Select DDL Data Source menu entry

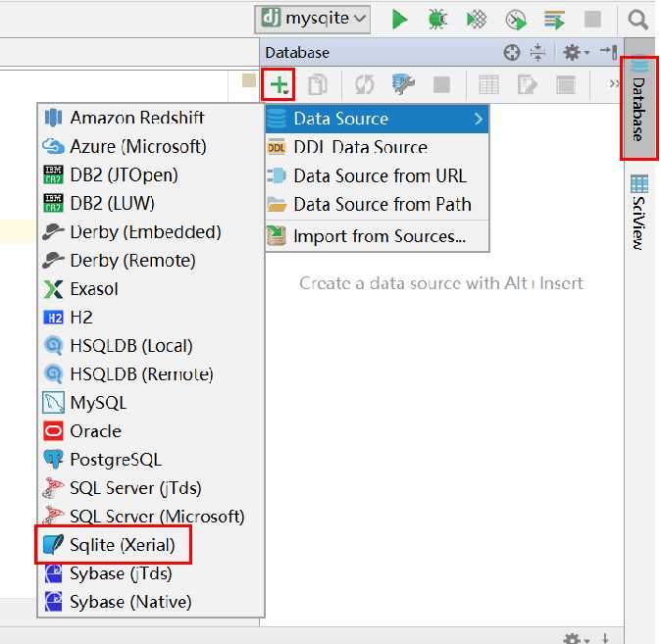377,147
